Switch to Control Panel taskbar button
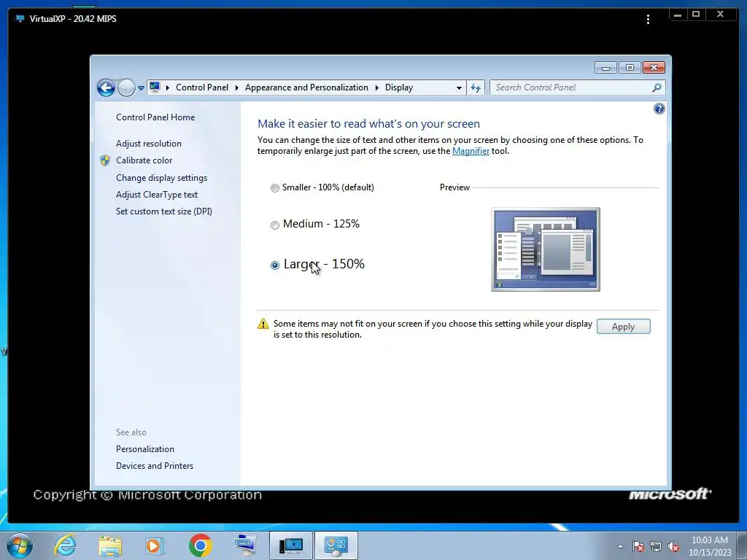 point(336,545)
